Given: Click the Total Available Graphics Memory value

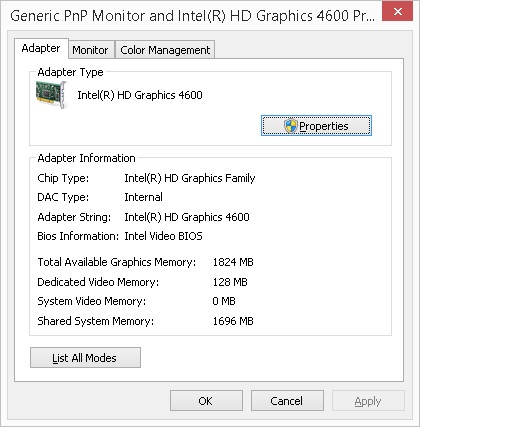Looking at the screenshot, I should coord(233,262).
